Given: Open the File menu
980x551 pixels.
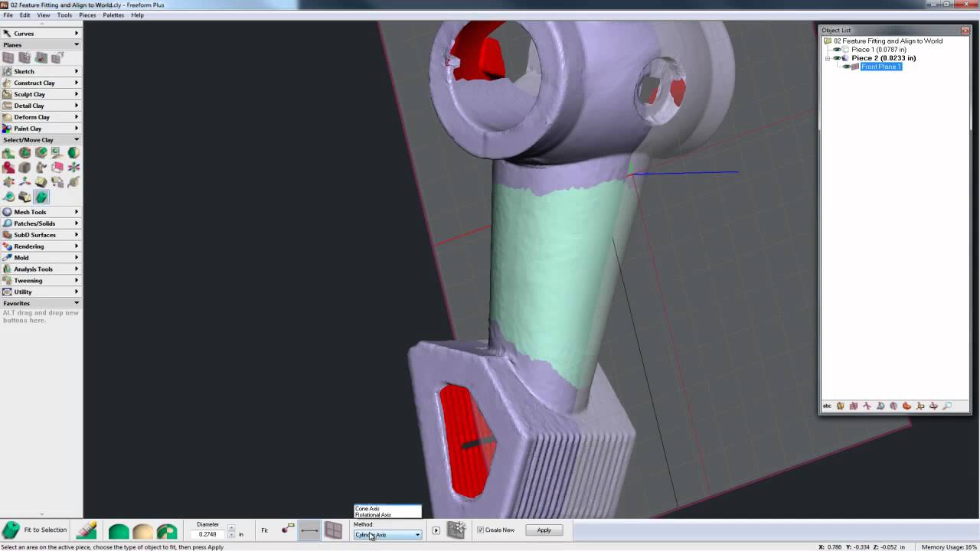Looking at the screenshot, I should [x=8, y=15].
